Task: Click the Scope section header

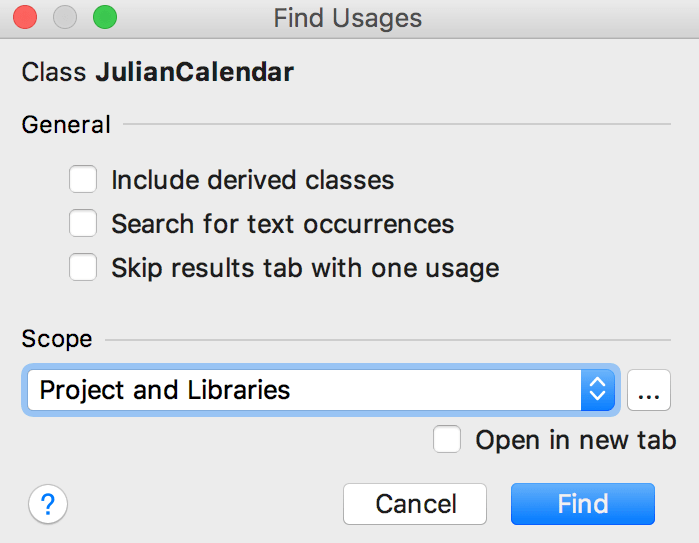Action: pos(57,339)
